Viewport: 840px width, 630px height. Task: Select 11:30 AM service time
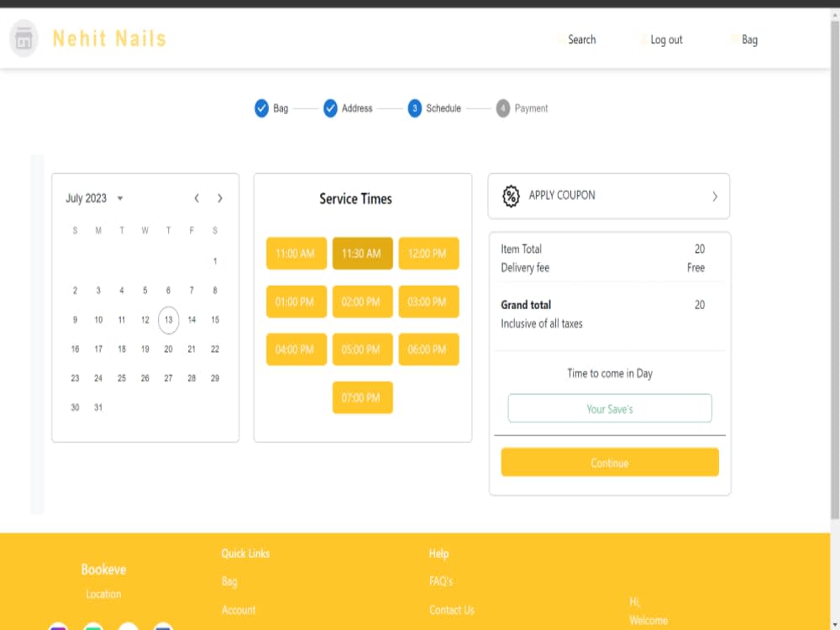(x=363, y=254)
